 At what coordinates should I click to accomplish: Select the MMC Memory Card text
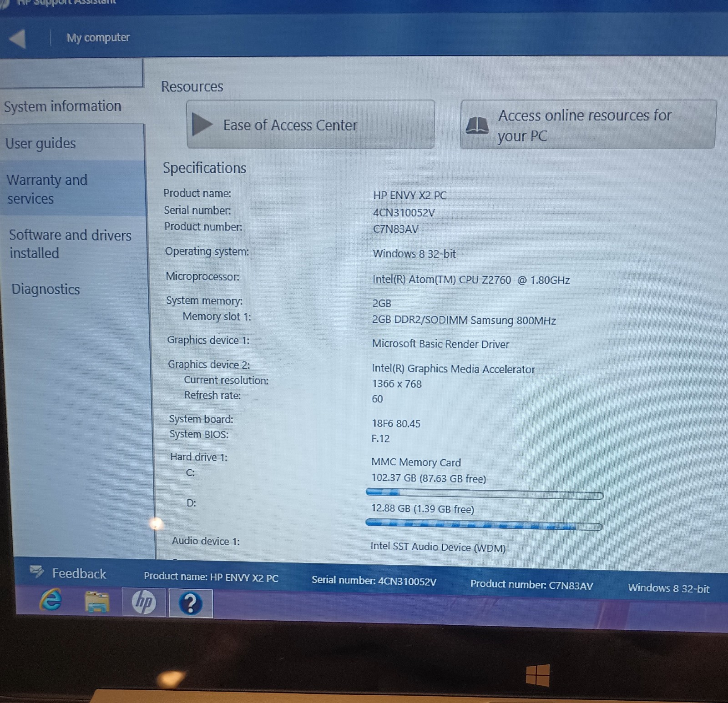[416, 462]
